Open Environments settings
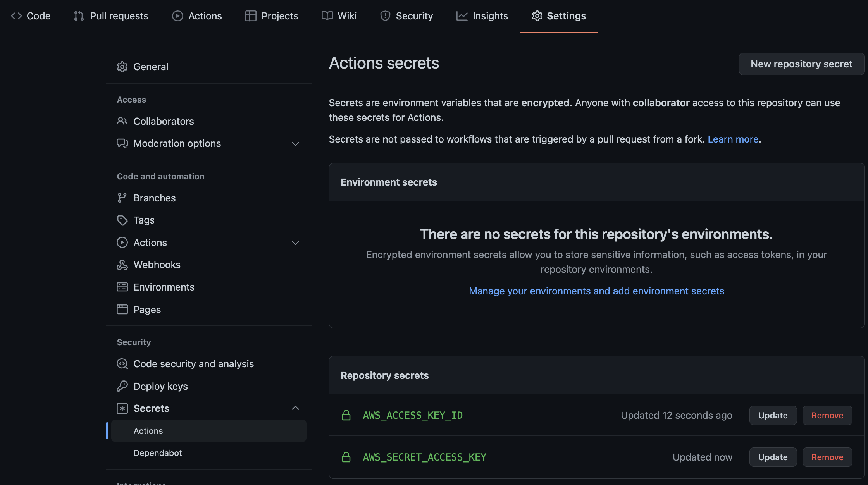868x485 pixels. pyautogui.click(x=209, y=287)
